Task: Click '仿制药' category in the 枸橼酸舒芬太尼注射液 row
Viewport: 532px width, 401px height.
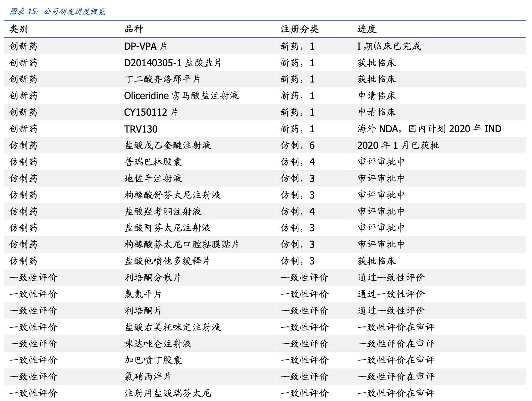Action: click(24, 195)
